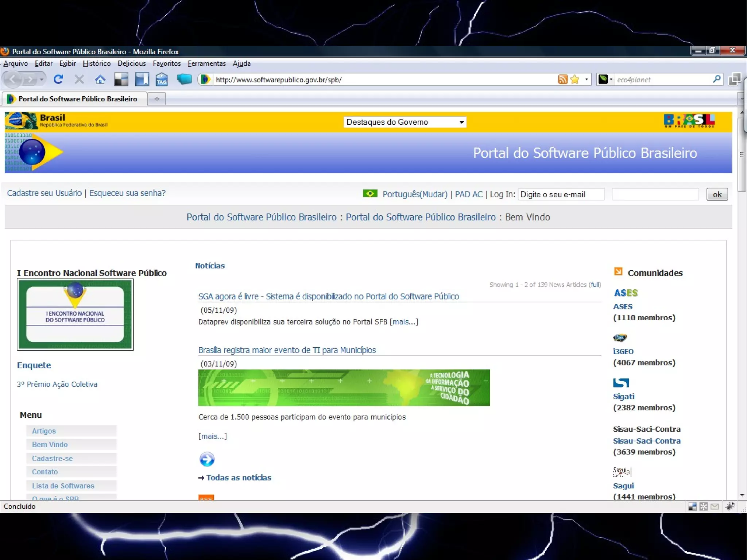The height and width of the screenshot is (560, 747).
Task: Click the ok login button
Action: coord(717,194)
